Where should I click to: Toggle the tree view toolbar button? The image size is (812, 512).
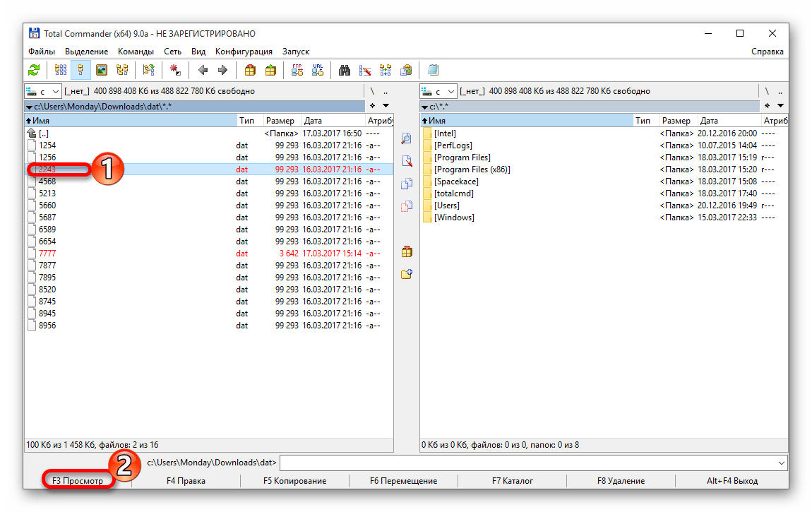[122, 70]
